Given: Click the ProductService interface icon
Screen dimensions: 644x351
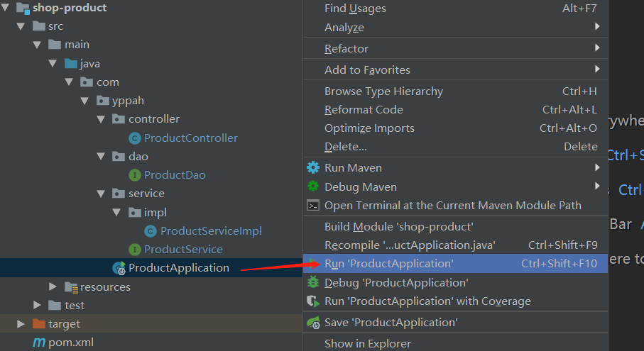Looking at the screenshot, I should point(135,250).
